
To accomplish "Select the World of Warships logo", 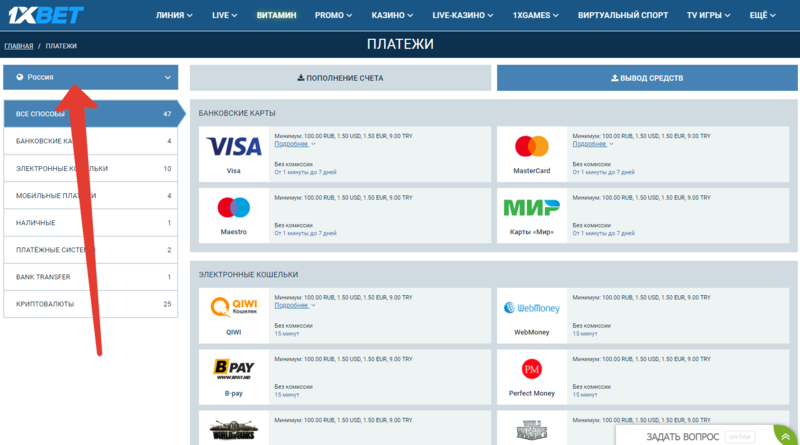I will (x=532, y=430).
